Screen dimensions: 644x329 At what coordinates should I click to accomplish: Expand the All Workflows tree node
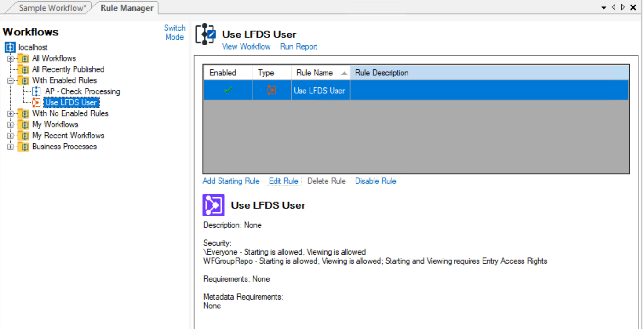click(10, 58)
